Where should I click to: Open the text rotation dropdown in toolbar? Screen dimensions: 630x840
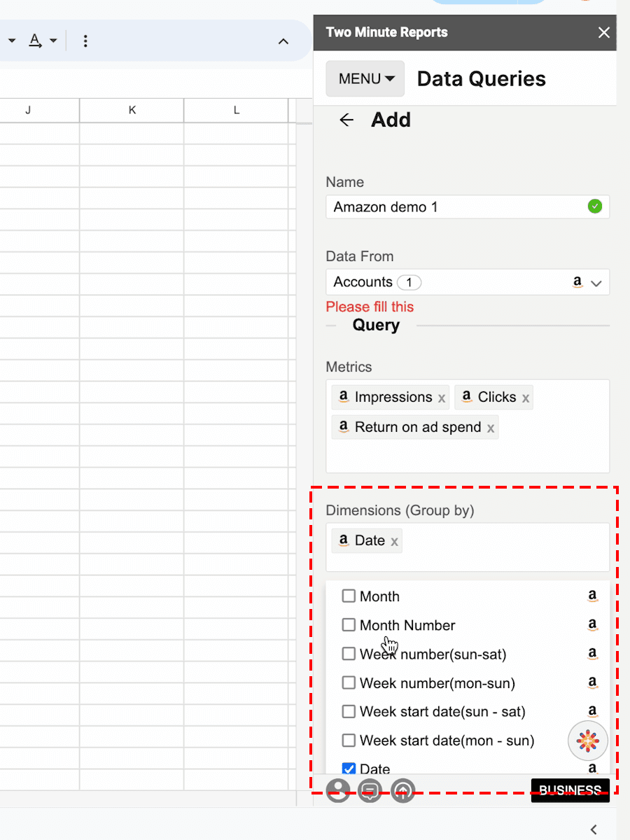42,41
